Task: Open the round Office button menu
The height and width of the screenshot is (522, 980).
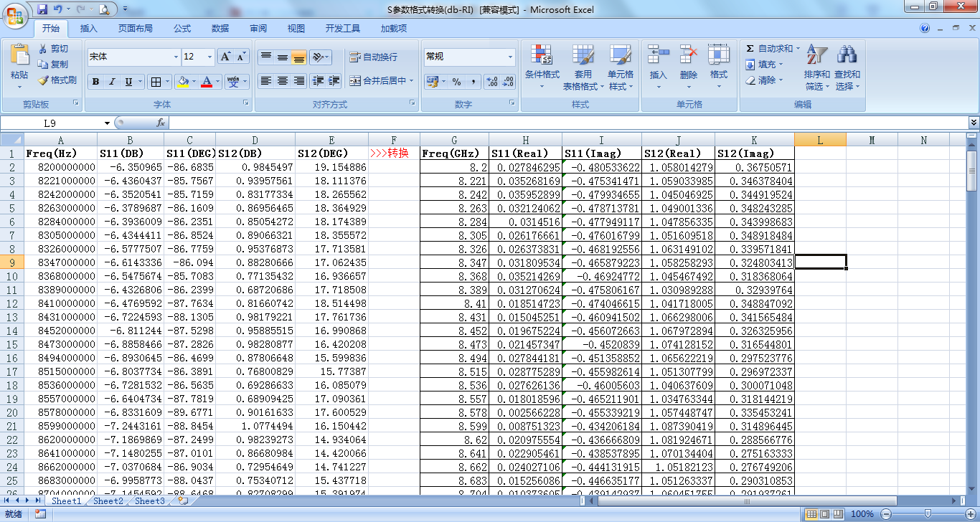Action: coord(15,16)
